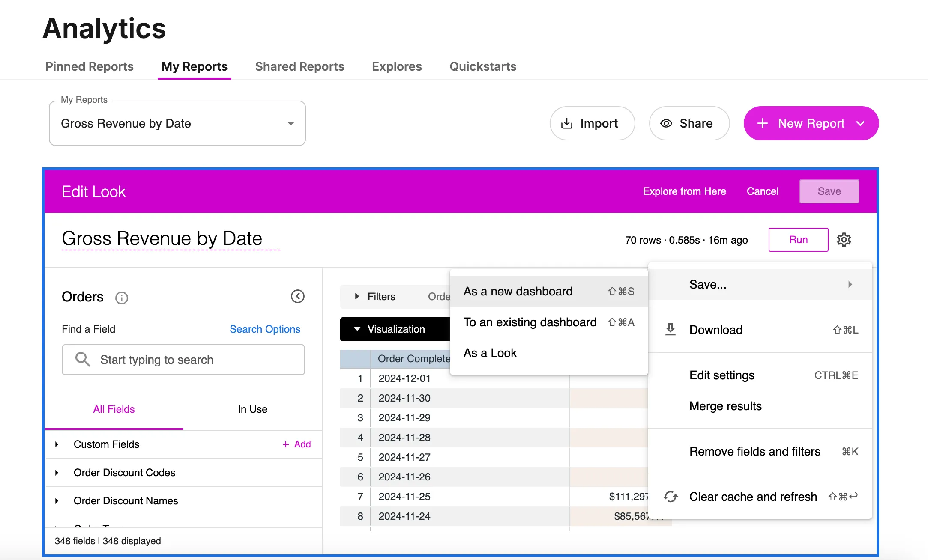Focus the Start typing to search field
This screenshot has width=928, height=560.
coord(183,360)
